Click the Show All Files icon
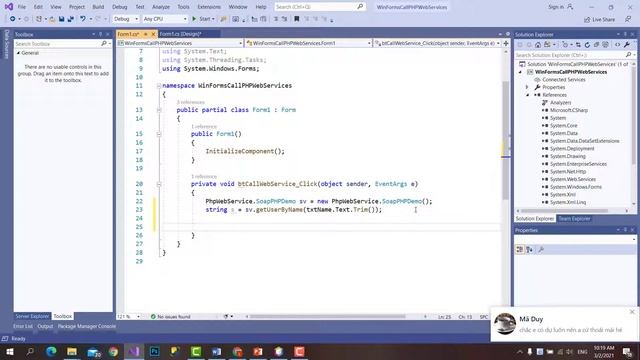640x360 pixels. (606, 45)
